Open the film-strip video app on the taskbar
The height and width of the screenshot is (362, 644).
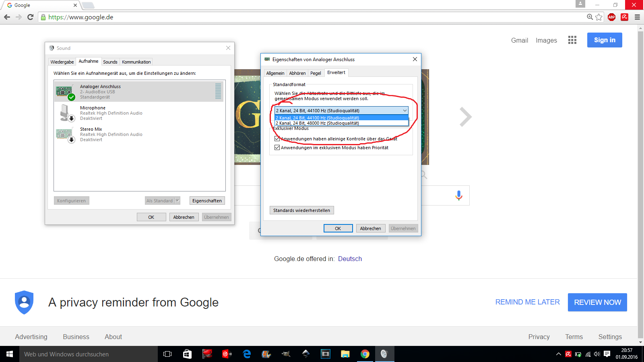click(325, 354)
